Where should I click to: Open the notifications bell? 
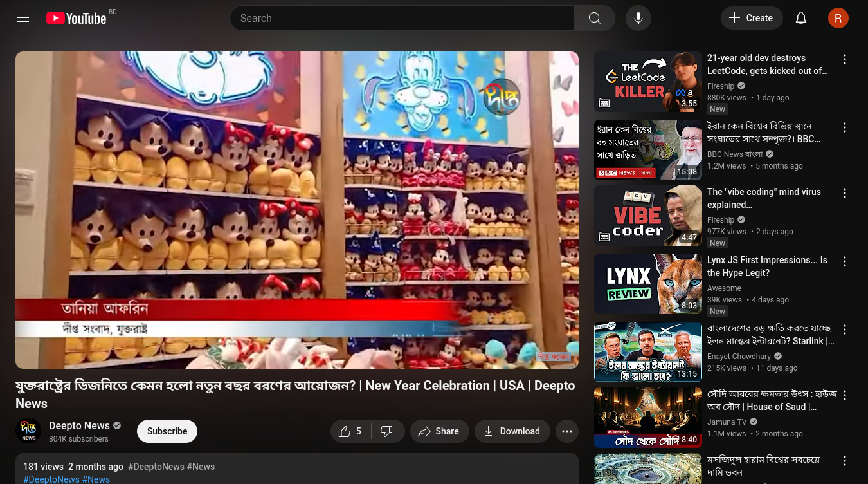click(801, 18)
